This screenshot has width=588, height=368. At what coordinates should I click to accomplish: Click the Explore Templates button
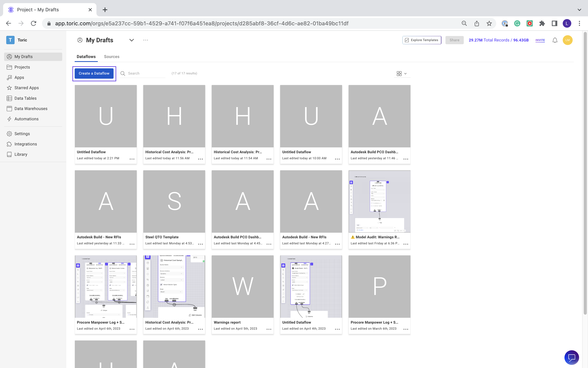422,40
